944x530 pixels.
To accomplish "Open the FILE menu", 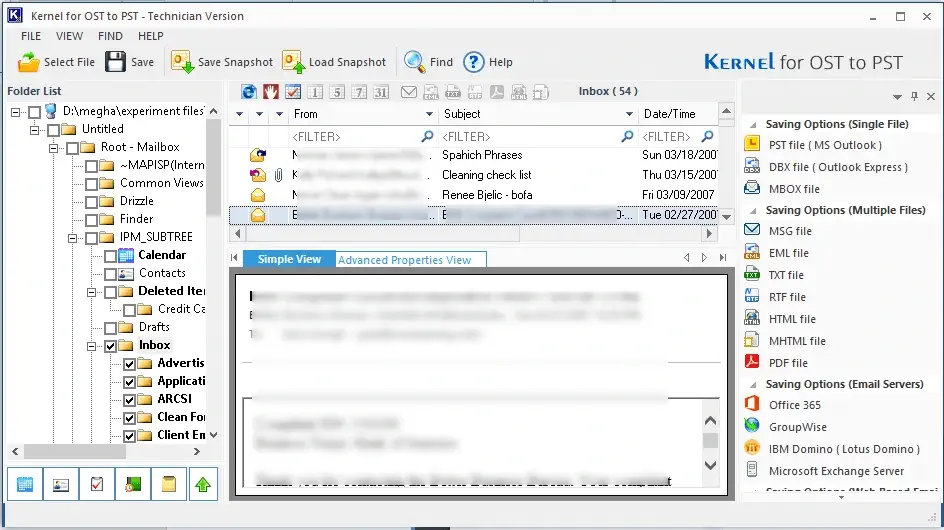I will [31, 36].
